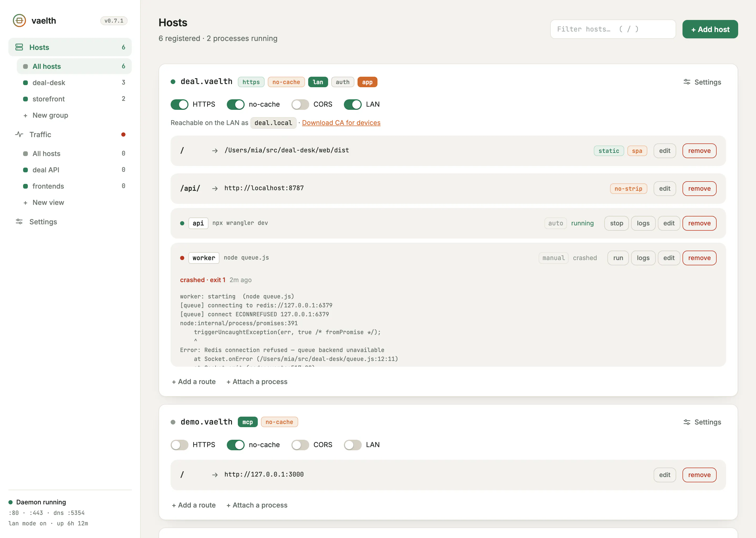Click the Traffic pulse icon

point(19,134)
